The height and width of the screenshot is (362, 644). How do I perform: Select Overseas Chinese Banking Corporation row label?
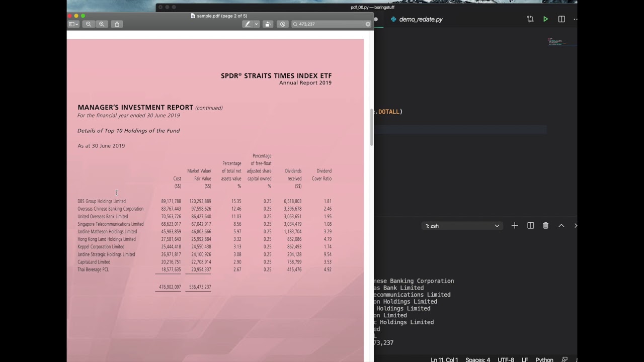coord(110,209)
